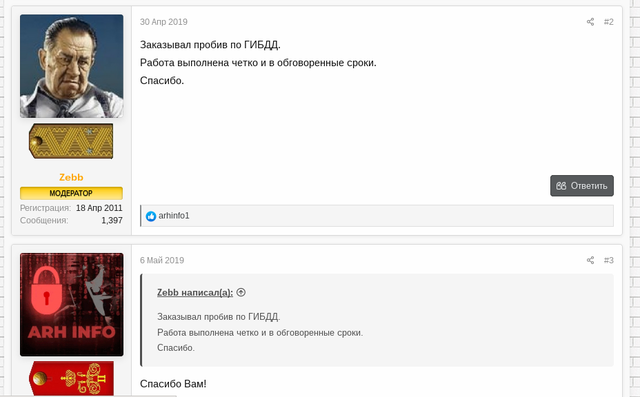Open the ARH INFO avatar
This screenshot has width=640, height=397.
[x=71, y=304]
